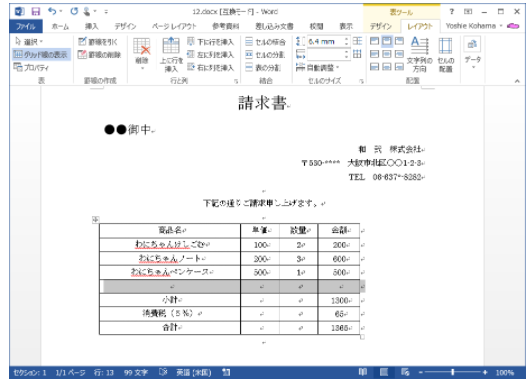The width and height of the screenshot is (528, 388).
Task: Switch to web layout view button
Action: 405,372
